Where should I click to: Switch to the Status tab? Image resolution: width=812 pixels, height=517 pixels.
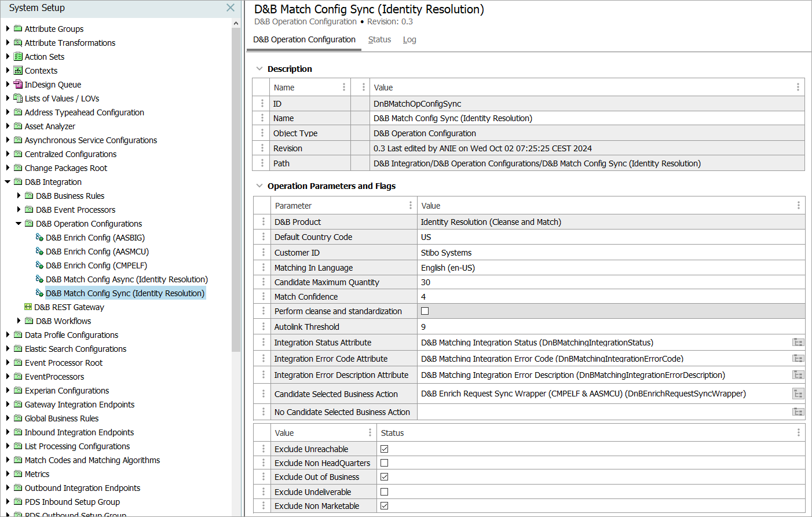click(x=379, y=39)
